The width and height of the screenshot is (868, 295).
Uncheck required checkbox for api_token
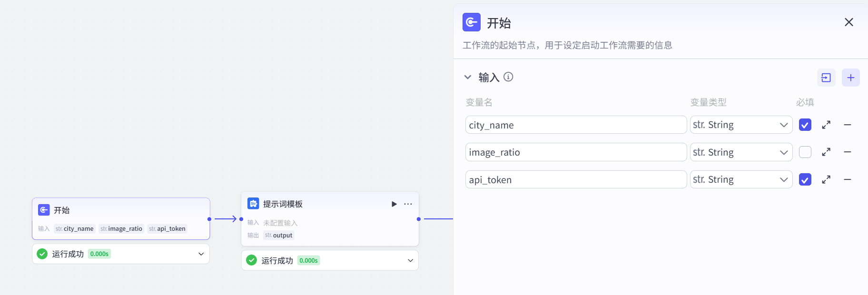pyautogui.click(x=805, y=179)
